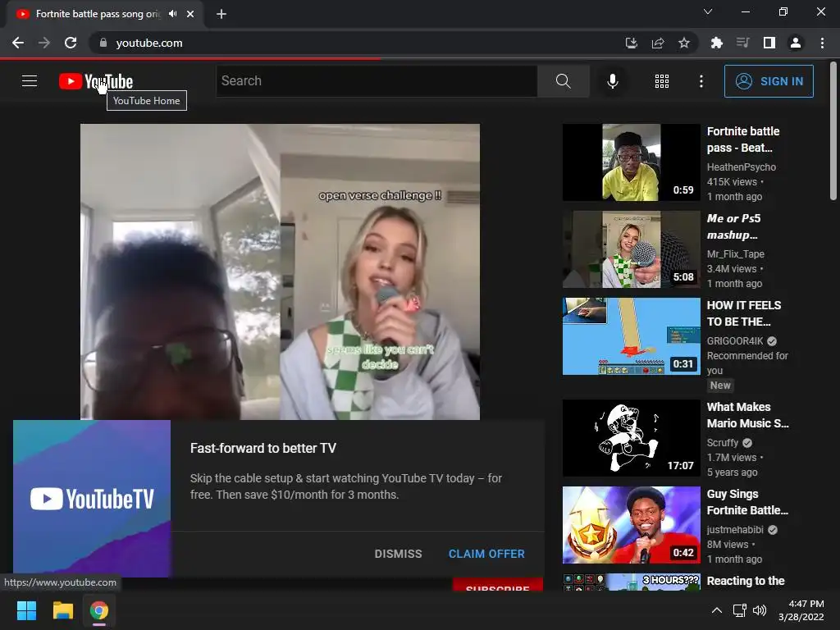Click into the YouTube Search field
This screenshot has width=840, height=630.
click(377, 81)
